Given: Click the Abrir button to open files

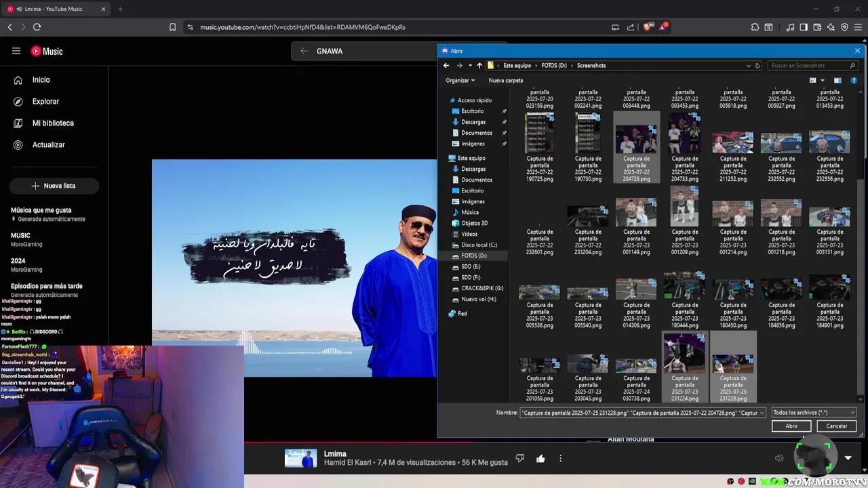Looking at the screenshot, I should click(x=791, y=426).
